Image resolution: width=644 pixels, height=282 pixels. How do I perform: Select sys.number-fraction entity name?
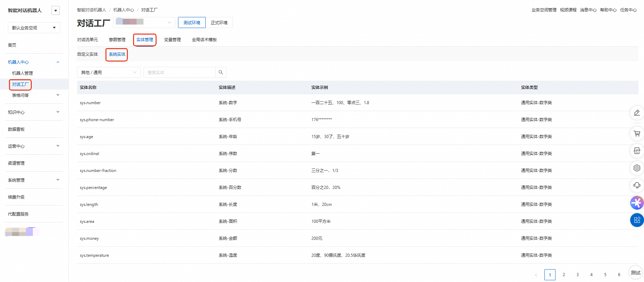(x=98, y=171)
